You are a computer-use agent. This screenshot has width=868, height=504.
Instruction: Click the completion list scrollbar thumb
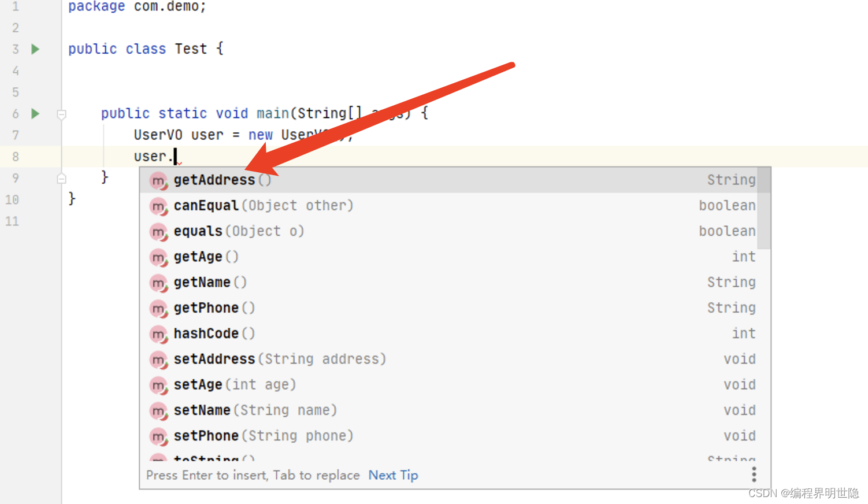(x=764, y=208)
